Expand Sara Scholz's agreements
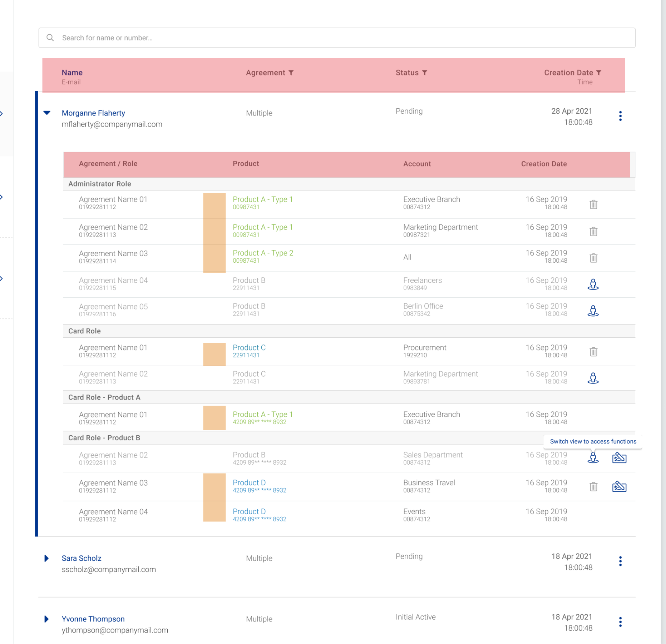666x644 pixels. click(46, 558)
